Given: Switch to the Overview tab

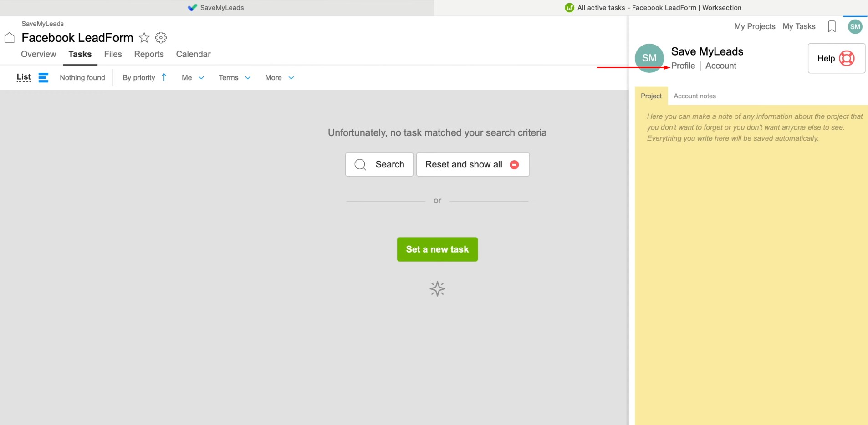Looking at the screenshot, I should (39, 54).
